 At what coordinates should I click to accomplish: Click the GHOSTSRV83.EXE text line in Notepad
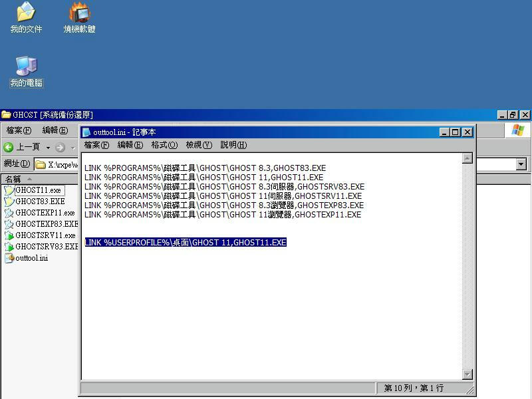[x=224, y=187]
